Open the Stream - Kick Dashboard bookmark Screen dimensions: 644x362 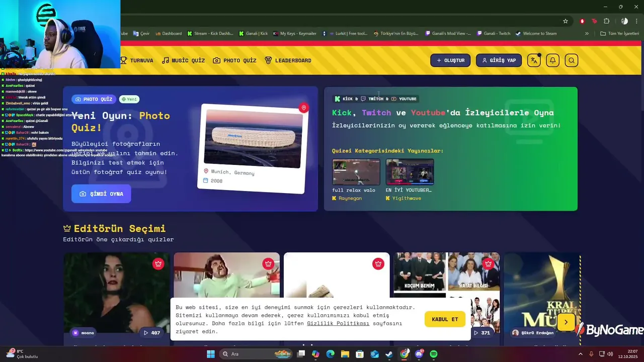[210, 34]
